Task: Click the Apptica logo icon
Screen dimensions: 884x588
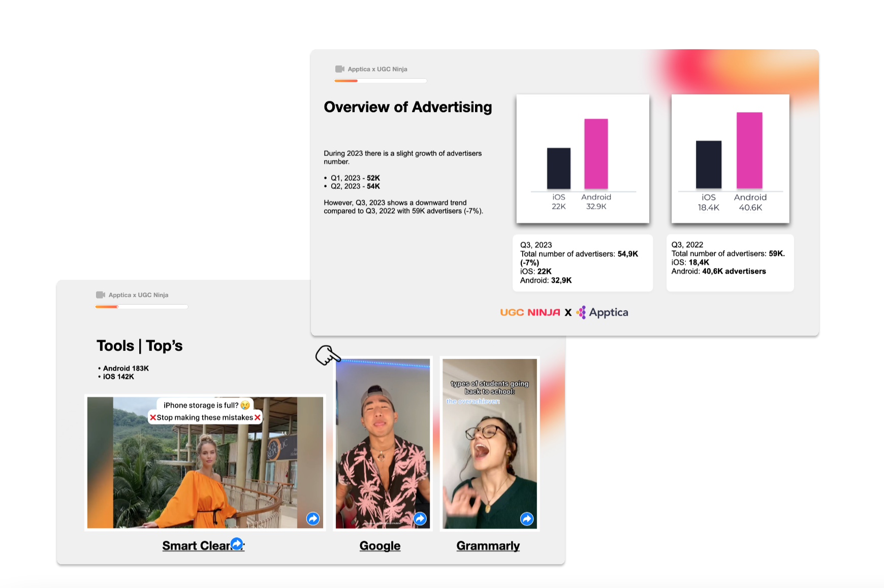Action: [581, 312]
